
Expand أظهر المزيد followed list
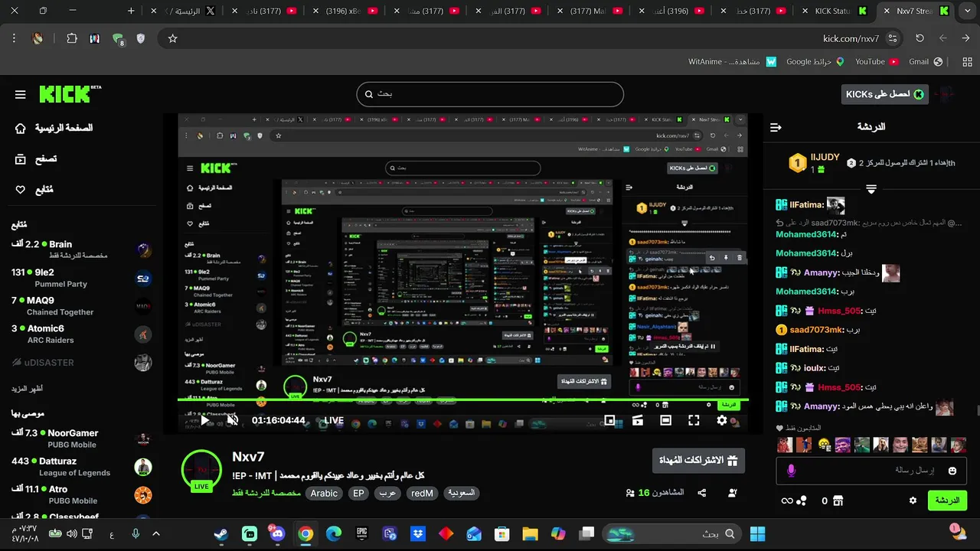[27, 389]
